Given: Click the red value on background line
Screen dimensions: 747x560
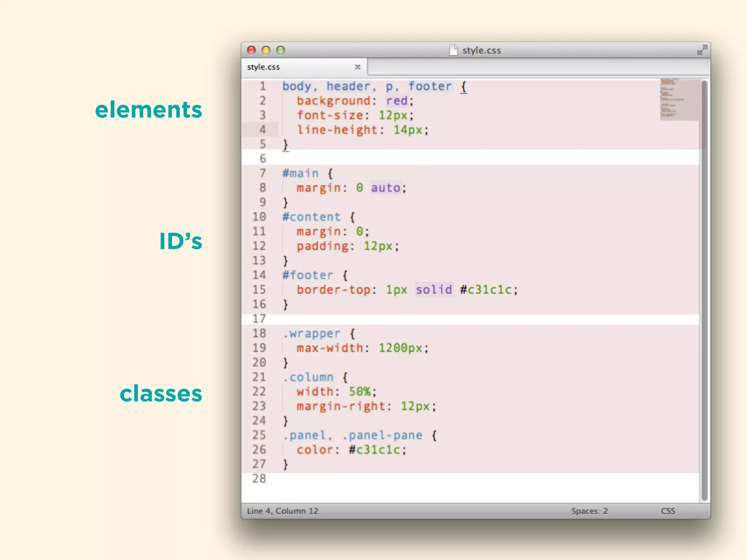Looking at the screenshot, I should pos(397,101).
